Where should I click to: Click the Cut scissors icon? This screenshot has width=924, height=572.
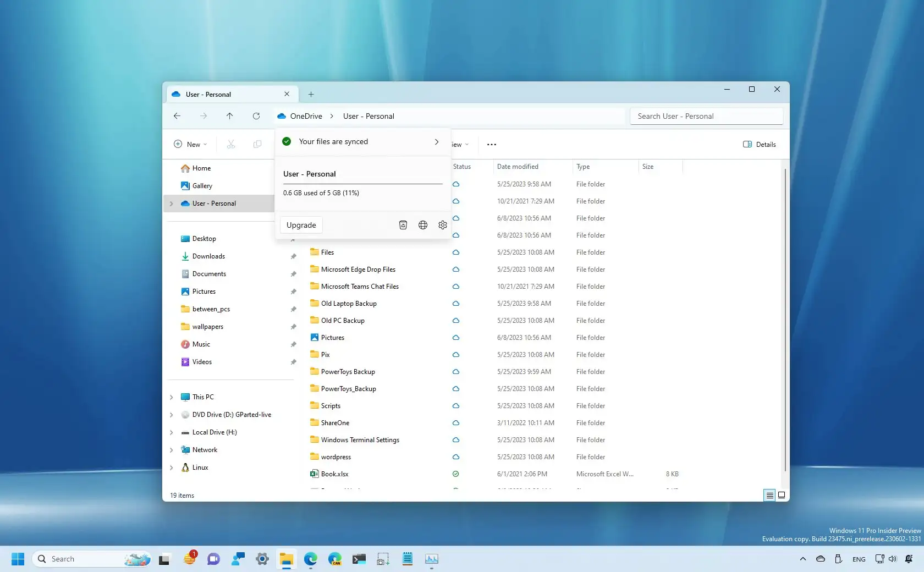[230, 144]
